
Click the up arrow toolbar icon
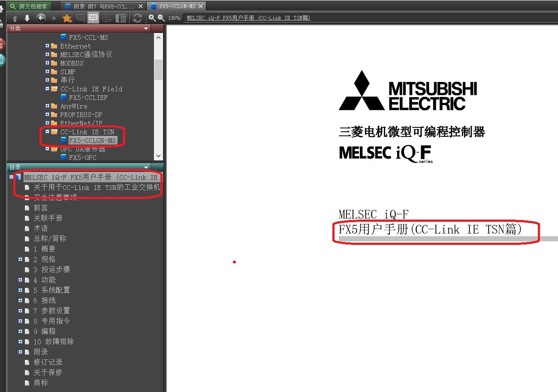pos(15,18)
